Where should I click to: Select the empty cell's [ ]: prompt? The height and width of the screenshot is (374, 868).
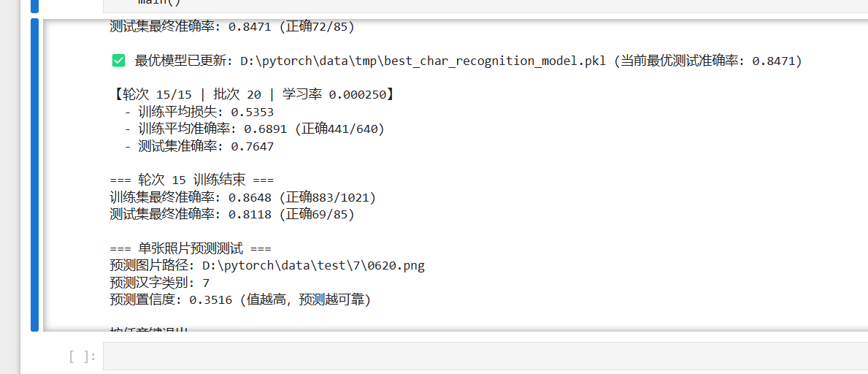coord(82,356)
